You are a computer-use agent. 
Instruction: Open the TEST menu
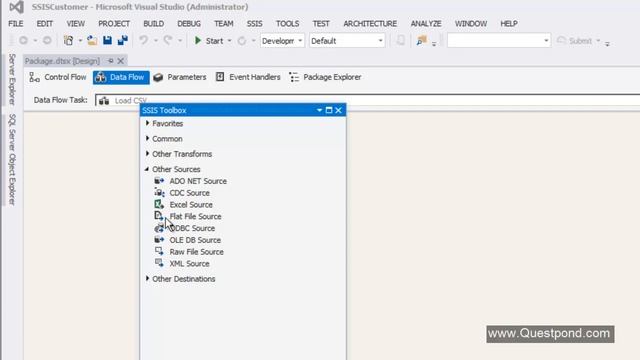[x=321, y=24]
